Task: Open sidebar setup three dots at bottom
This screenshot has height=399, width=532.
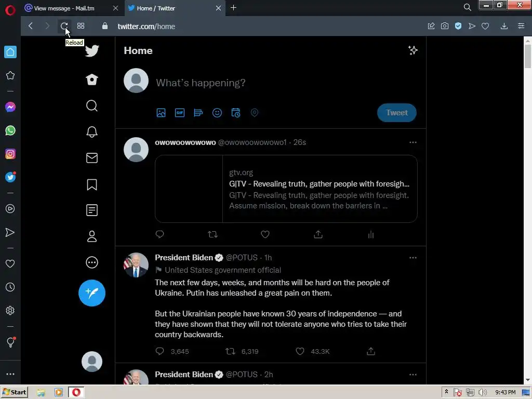Action: 10,374
